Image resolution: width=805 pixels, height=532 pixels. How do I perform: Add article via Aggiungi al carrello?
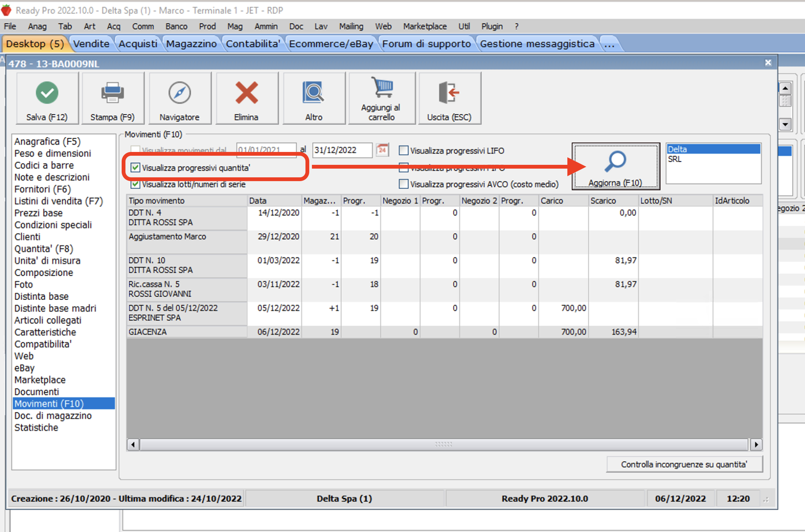tap(382, 99)
